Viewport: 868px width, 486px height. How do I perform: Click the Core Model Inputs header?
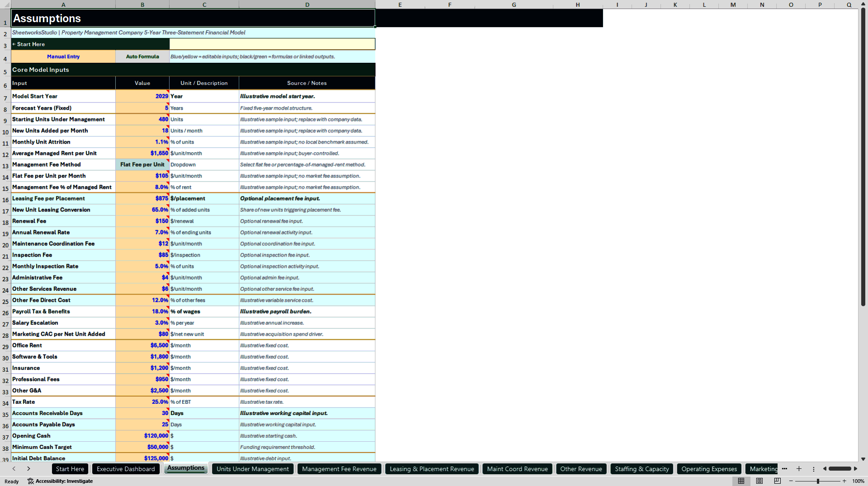tap(193, 70)
